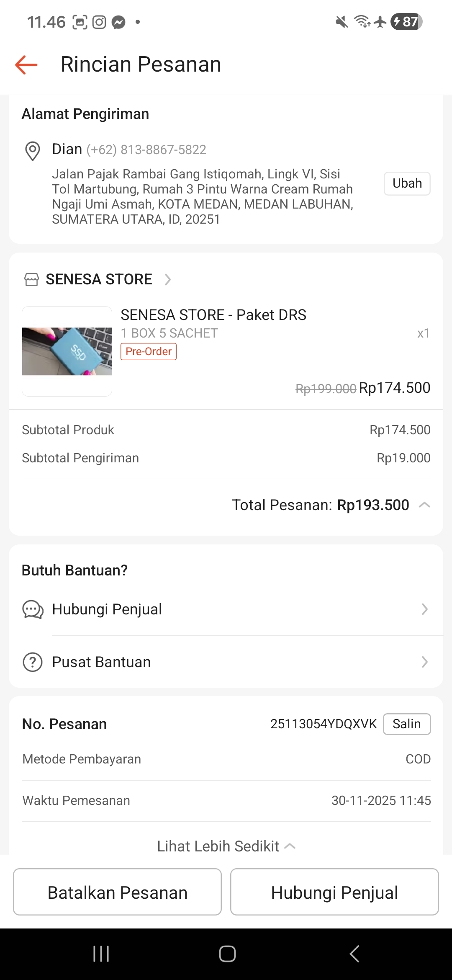Open Android recent apps button
452x980 pixels.
point(101,954)
